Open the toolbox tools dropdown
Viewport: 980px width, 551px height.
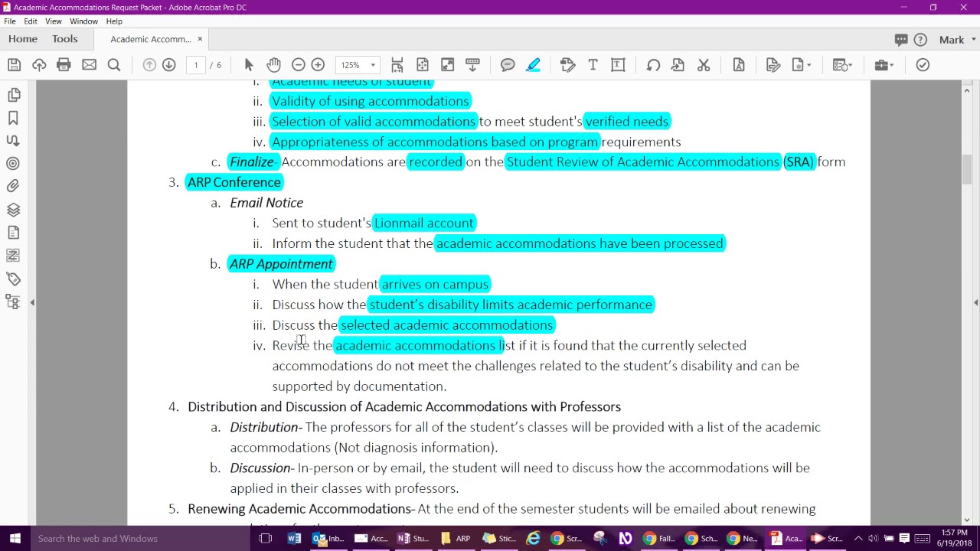pyautogui.click(x=884, y=65)
